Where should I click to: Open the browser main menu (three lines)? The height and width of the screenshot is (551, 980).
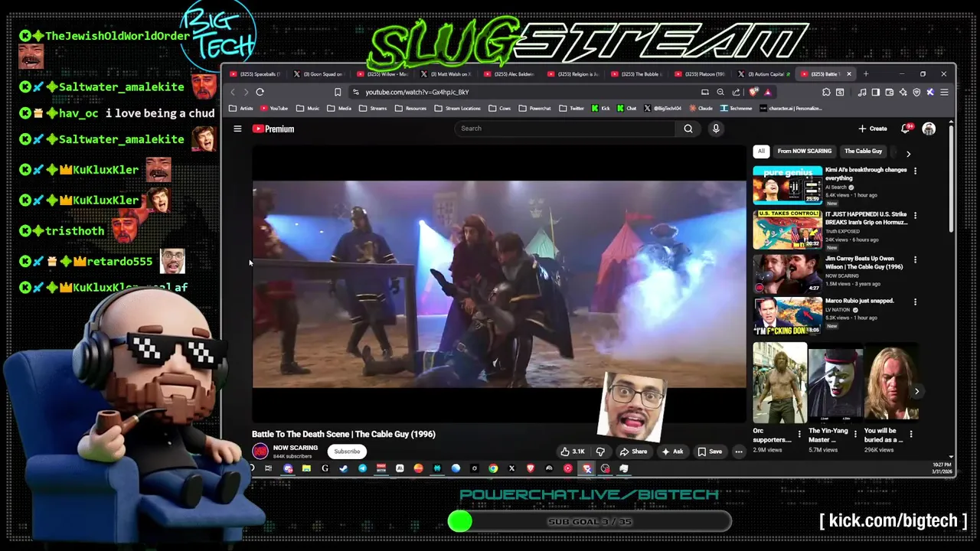click(944, 92)
